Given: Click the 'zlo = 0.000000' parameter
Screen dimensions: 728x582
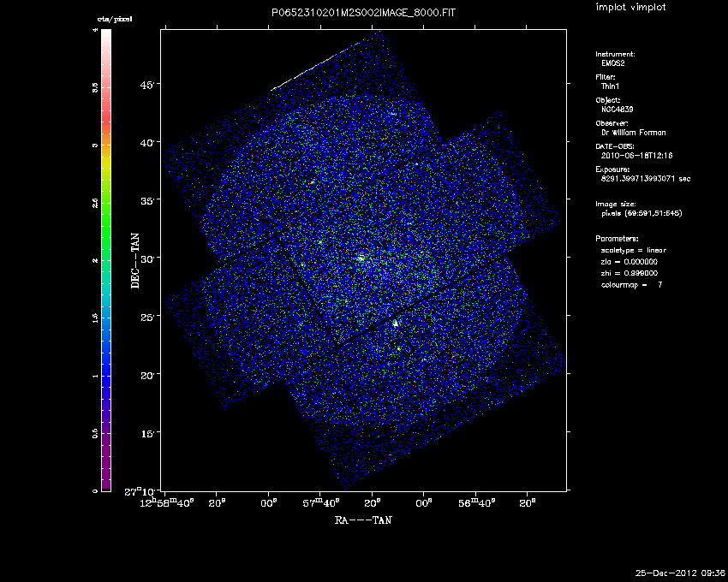Looking at the screenshot, I should click(x=630, y=262).
